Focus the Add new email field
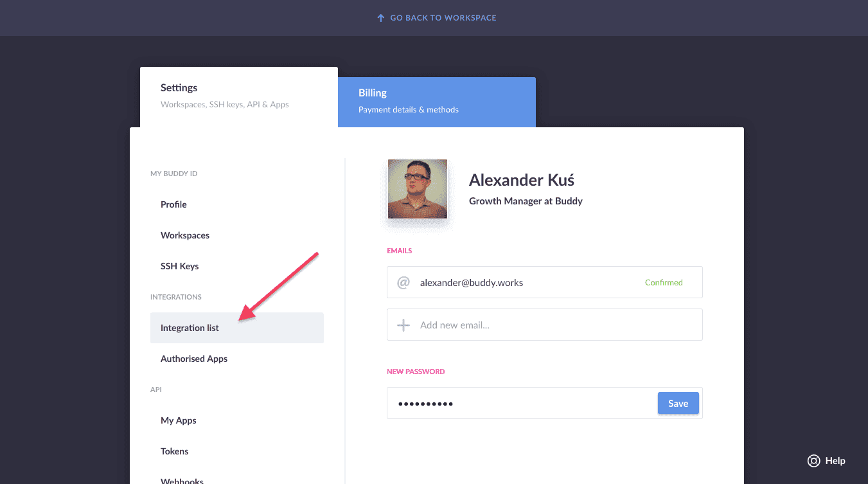Viewport: 868px width, 484px height. click(545, 325)
